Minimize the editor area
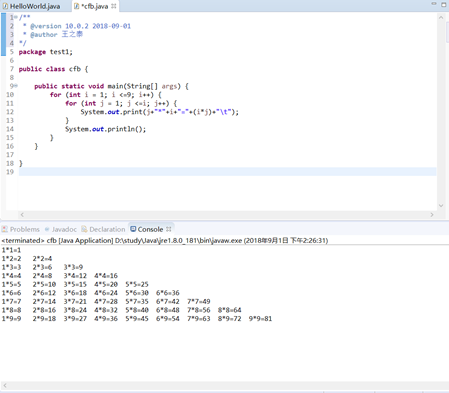Screen dimensions: 449x393 click(x=434, y=4)
